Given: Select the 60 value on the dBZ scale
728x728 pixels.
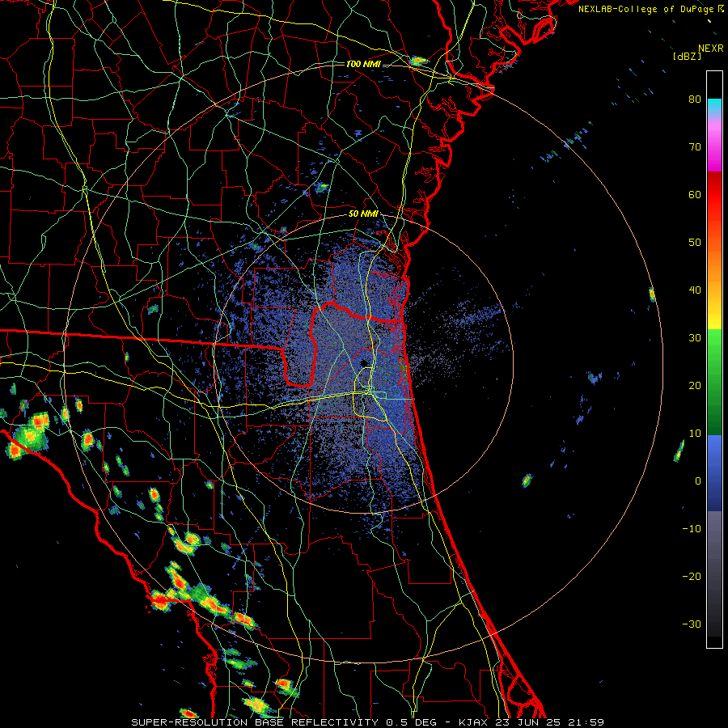Looking at the screenshot, I should tap(695, 194).
